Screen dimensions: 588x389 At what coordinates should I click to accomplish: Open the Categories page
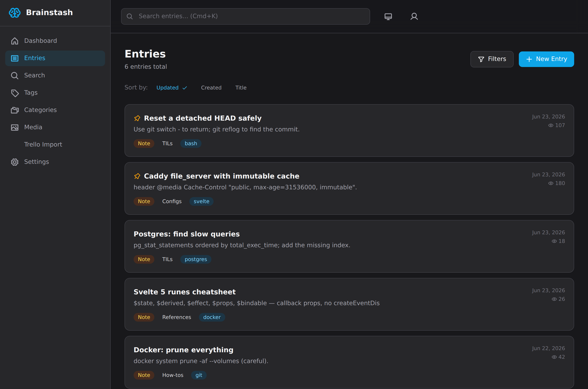point(55,110)
